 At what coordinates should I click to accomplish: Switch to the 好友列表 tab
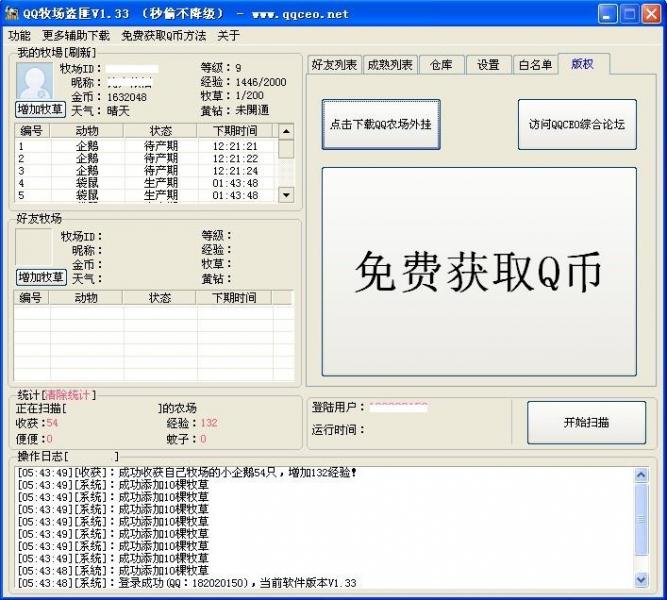[334, 65]
